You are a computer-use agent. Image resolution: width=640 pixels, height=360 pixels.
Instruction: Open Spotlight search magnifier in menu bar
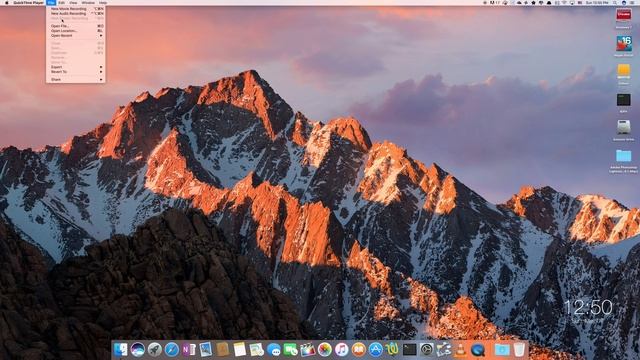click(x=615, y=2)
